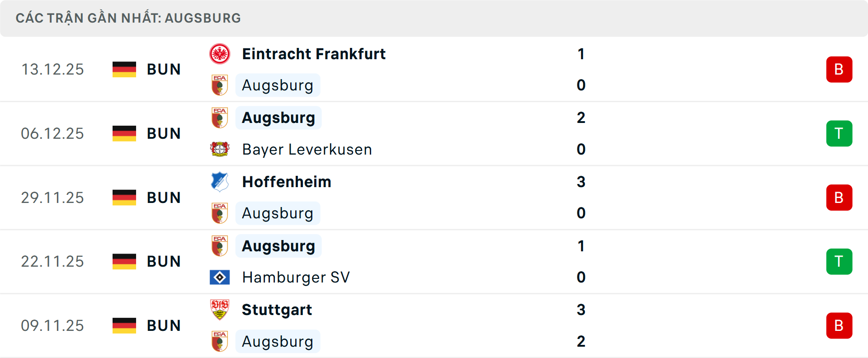Click the red B badge on the Stuttgart row
Screen dimensions: 868x358
(839, 325)
